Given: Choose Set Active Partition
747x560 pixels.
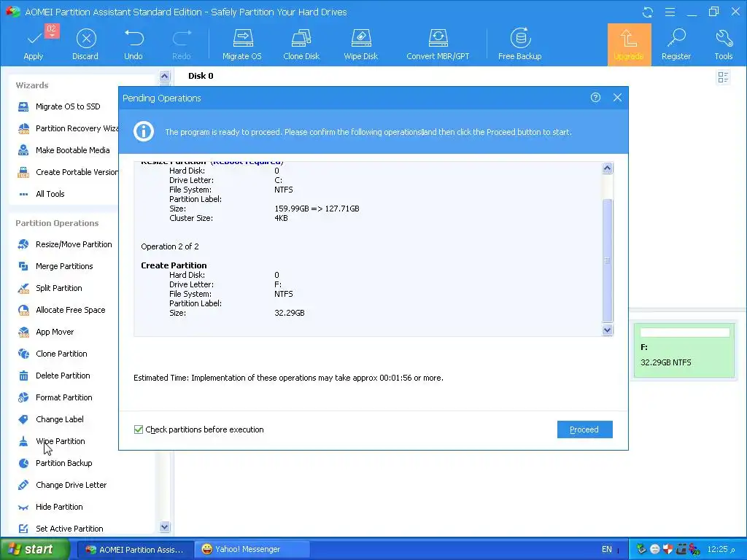Looking at the screenshot, I should 61,529.
